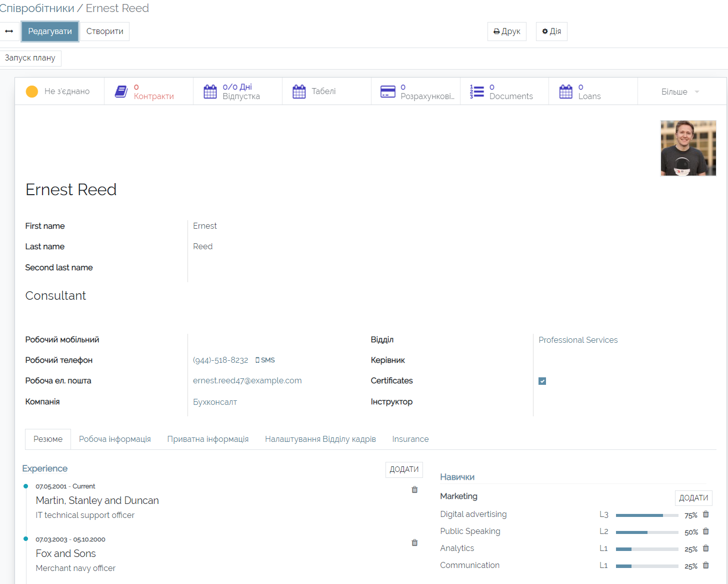Click the double-arrow toggle icon
The height and width of the screenshot is (584, 728).
click(9, 31)
